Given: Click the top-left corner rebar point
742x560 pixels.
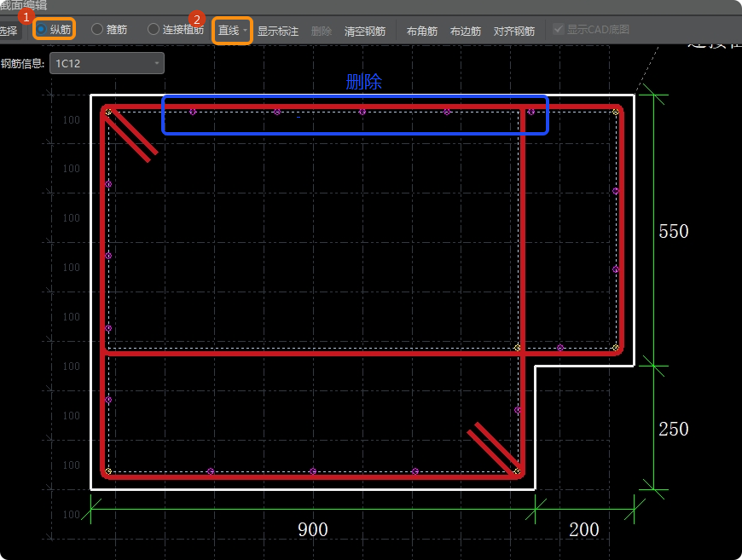Looking at the screenshot, I should click(108, 113).
